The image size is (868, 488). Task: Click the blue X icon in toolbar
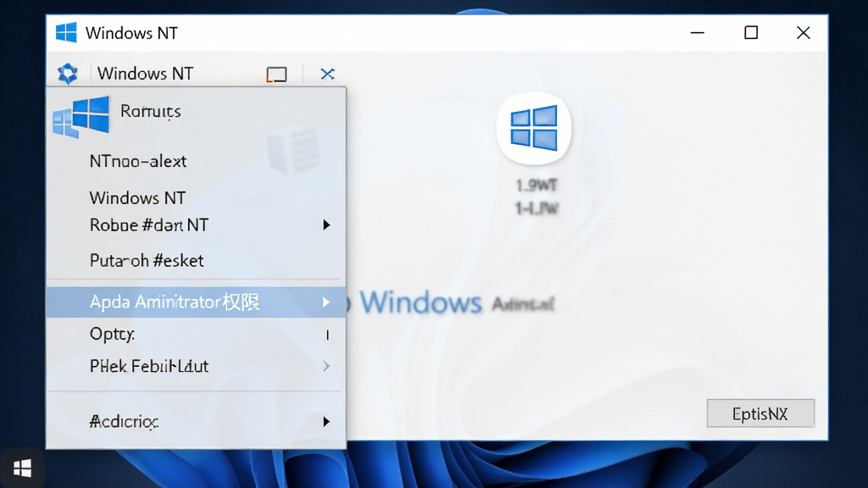coord(327,74)
